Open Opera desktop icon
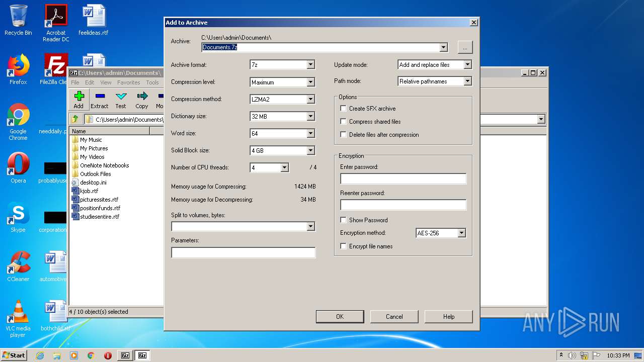This screenshot has height=362, width=644. point(18,168)
